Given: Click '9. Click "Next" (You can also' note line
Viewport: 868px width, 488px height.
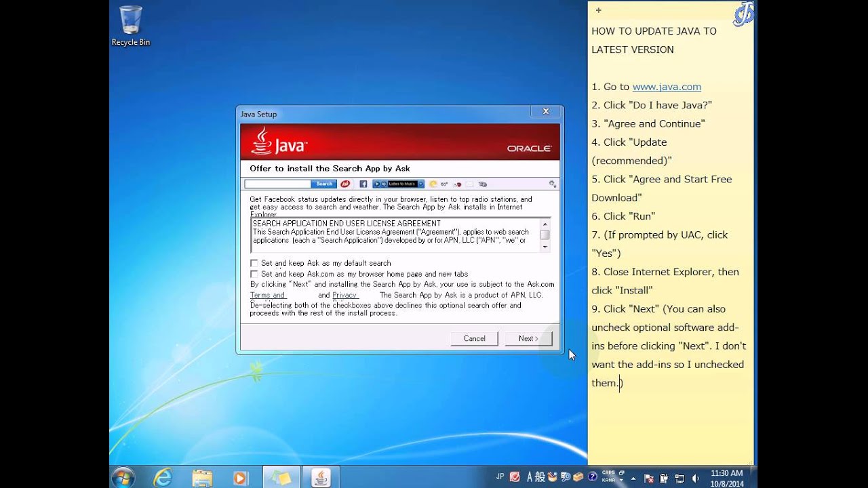Looking at the screenshot, I should (x=658, y=309).
